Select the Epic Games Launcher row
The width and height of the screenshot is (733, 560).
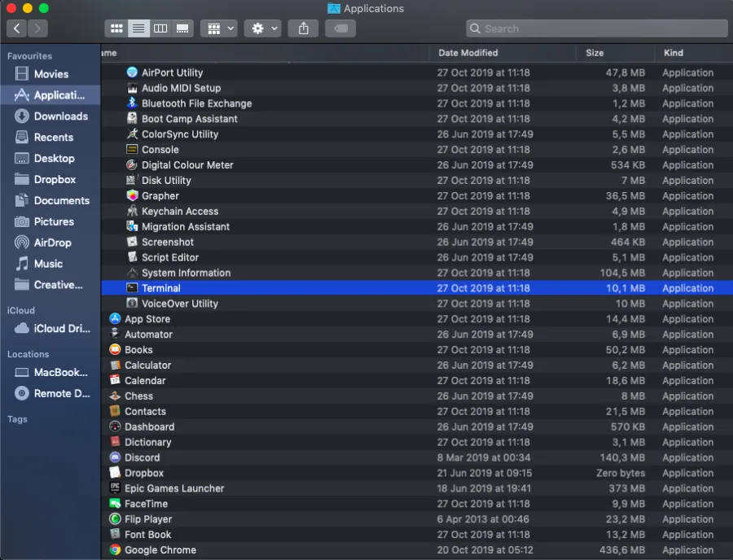[417, 488]
